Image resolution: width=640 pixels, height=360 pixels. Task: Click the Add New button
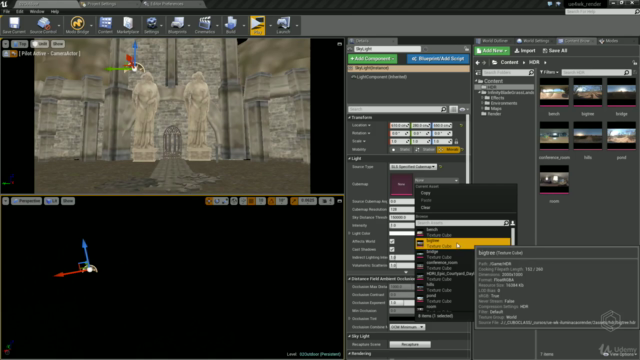pos(492,51)
